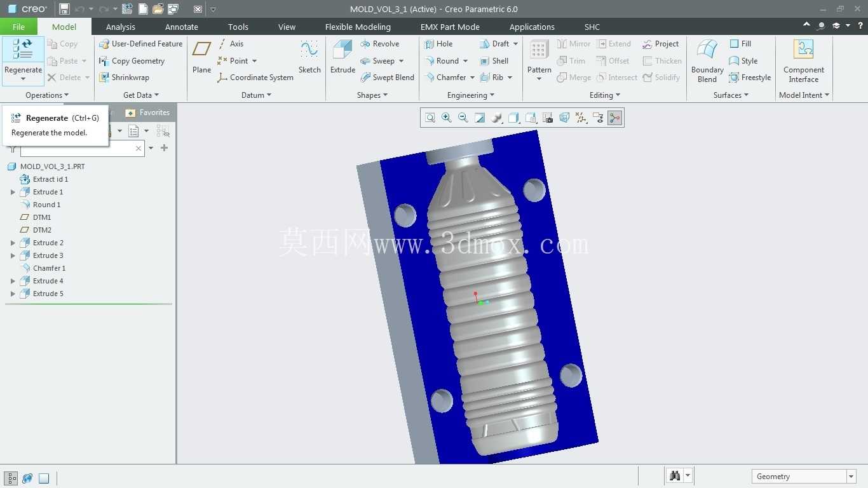Switch to the EMX Part Mode tab

(x=450, y=27)
